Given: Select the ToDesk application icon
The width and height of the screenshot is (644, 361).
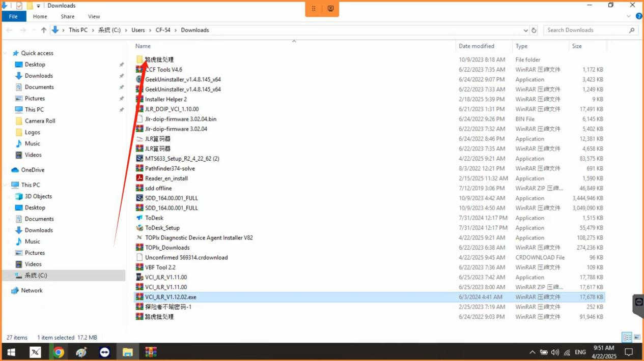Looking at the screenshot, I should (x=139, y=218).
